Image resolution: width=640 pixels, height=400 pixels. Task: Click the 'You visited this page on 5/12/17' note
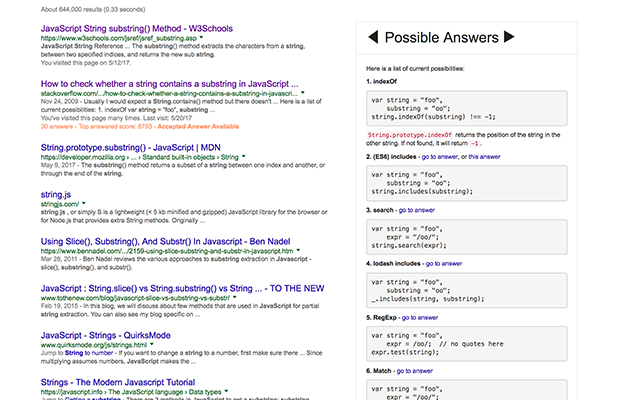click(x=86, y=63)
